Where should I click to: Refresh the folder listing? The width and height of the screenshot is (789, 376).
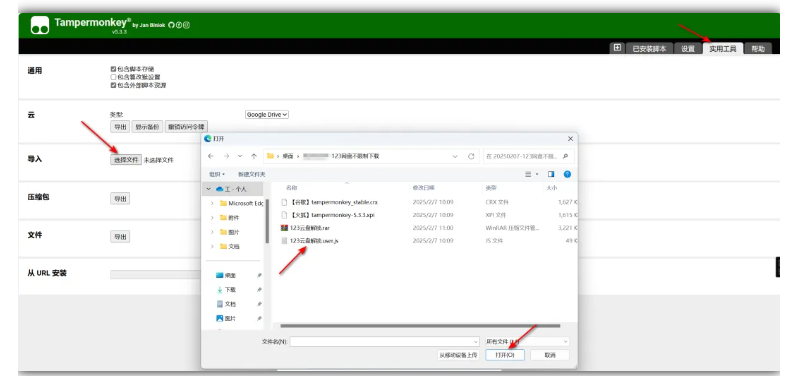(x=471, y=157)
